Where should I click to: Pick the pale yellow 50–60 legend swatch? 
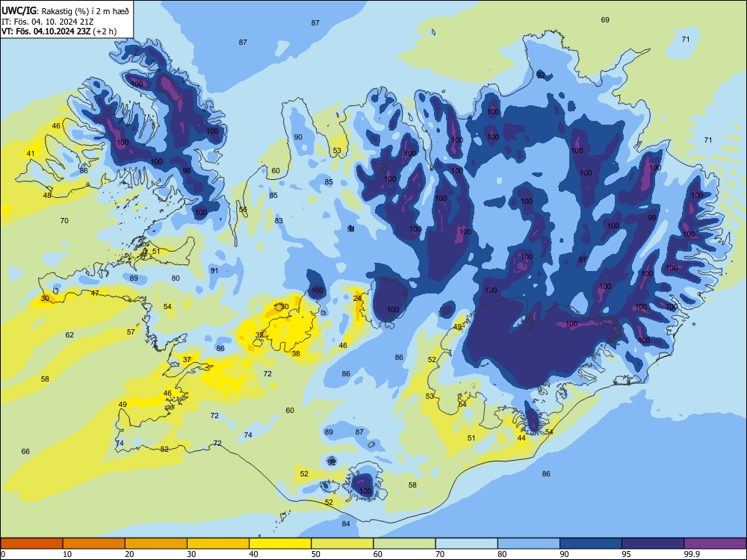click(x=342, y=544)
